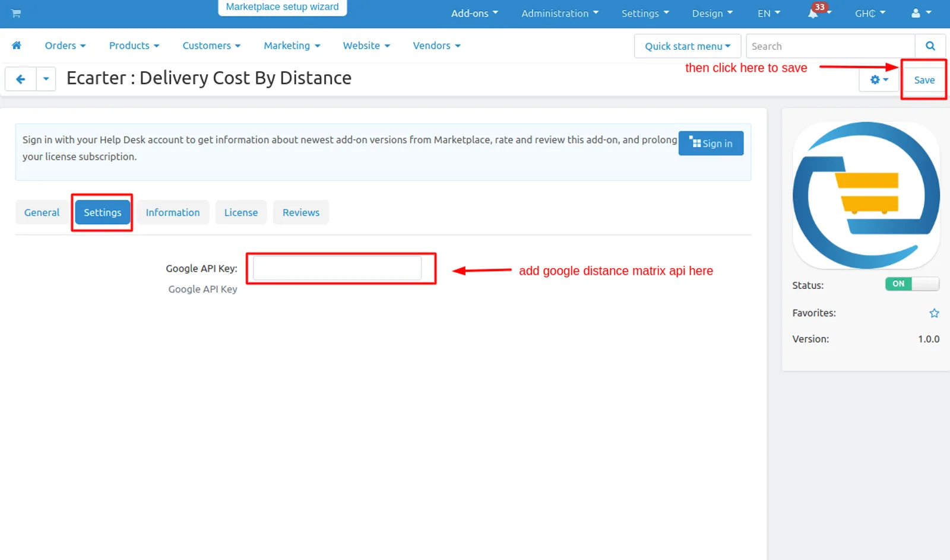
Task: Switch to the General tab
Action: point(42,212)
